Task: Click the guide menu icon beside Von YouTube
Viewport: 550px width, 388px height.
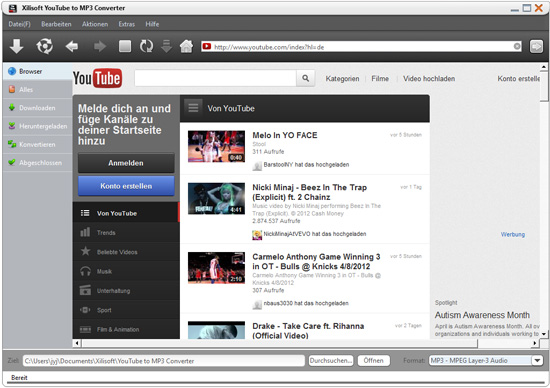Action: 193,108
